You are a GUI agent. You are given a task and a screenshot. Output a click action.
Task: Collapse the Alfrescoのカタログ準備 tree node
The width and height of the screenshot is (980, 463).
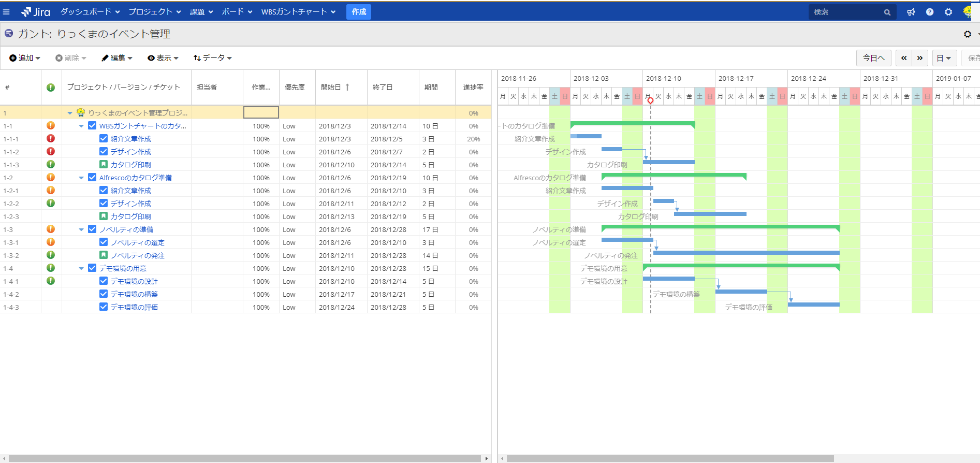[x=81, y=178]
